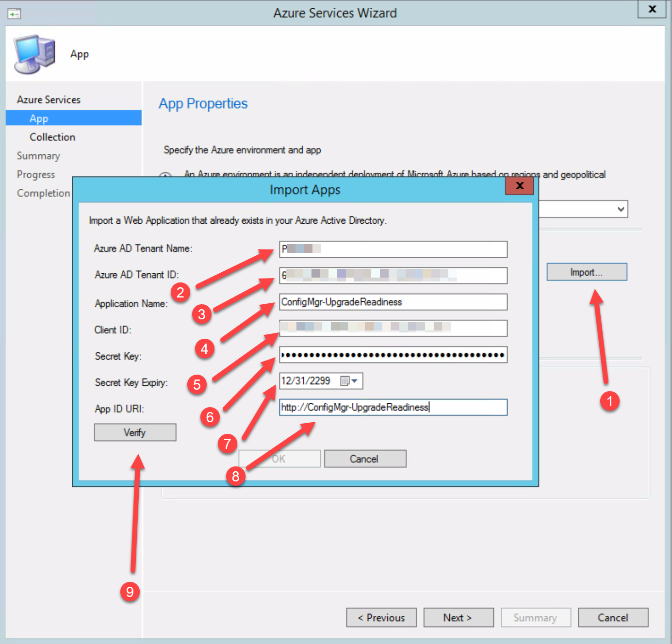The height and width of the screenshot is (644, 672).
Task: Click the Next > button
Action: click(458, 617)
